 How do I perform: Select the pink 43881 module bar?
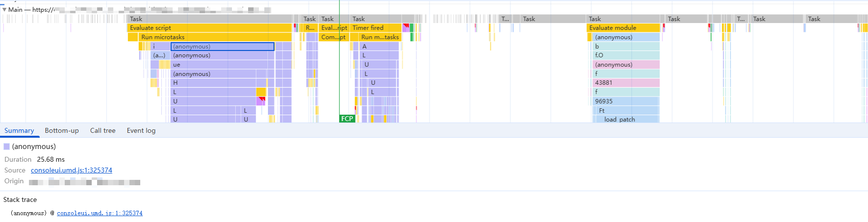626,83
